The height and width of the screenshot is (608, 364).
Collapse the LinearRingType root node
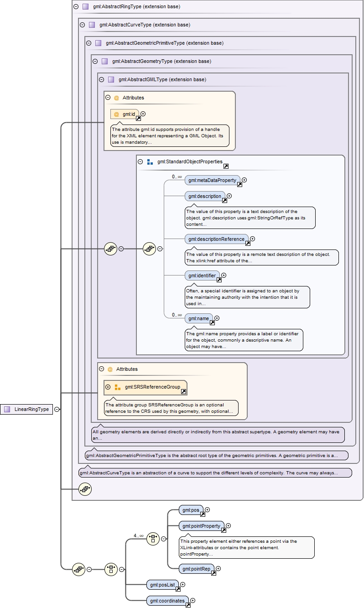point(57,409)
